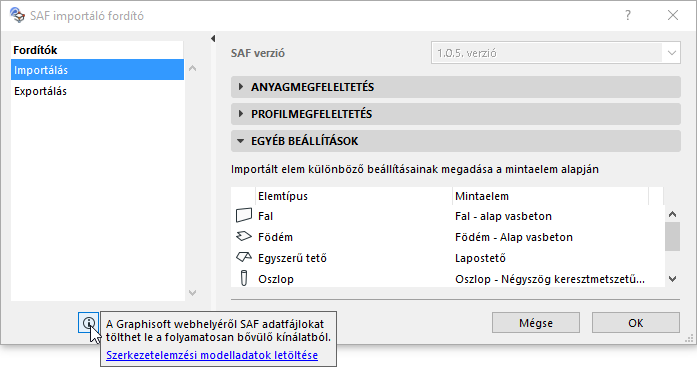Click the Elemtípus column header
Image resolution: width=697 pixels, height=367 pixels.
354,196
